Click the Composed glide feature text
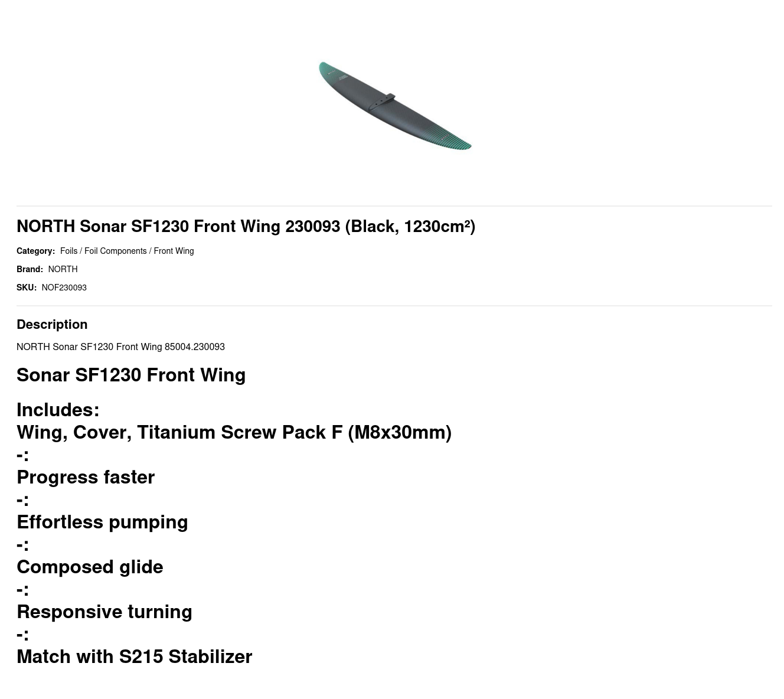The image size is (784, 699). pyautogui.click(x=90, y=567)
